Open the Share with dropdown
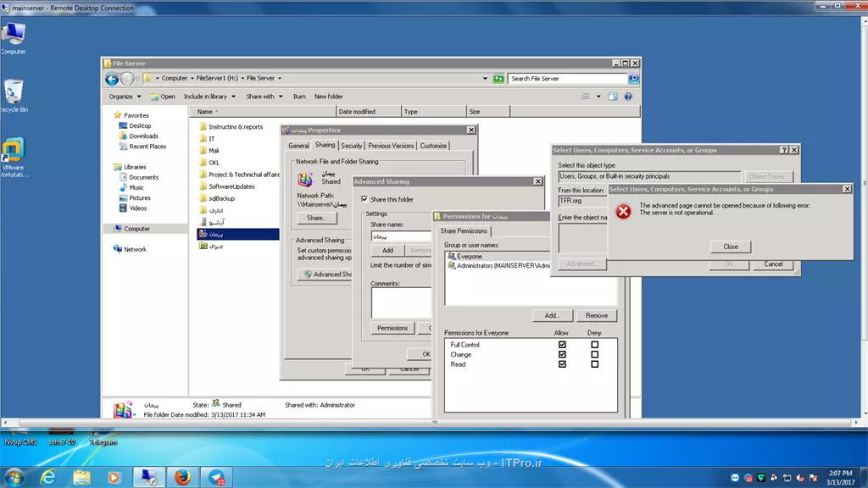 pyautogui.click(x=264, y=97)
